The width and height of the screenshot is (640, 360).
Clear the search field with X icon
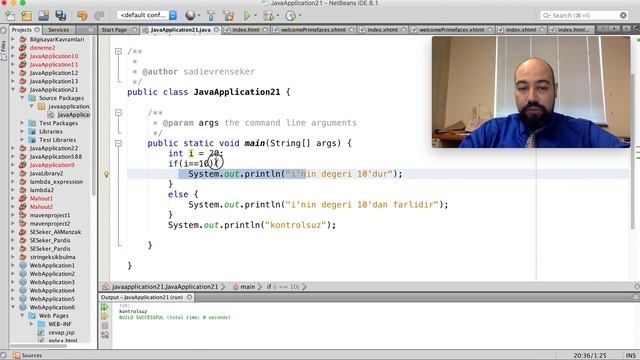tap(623, 15)
